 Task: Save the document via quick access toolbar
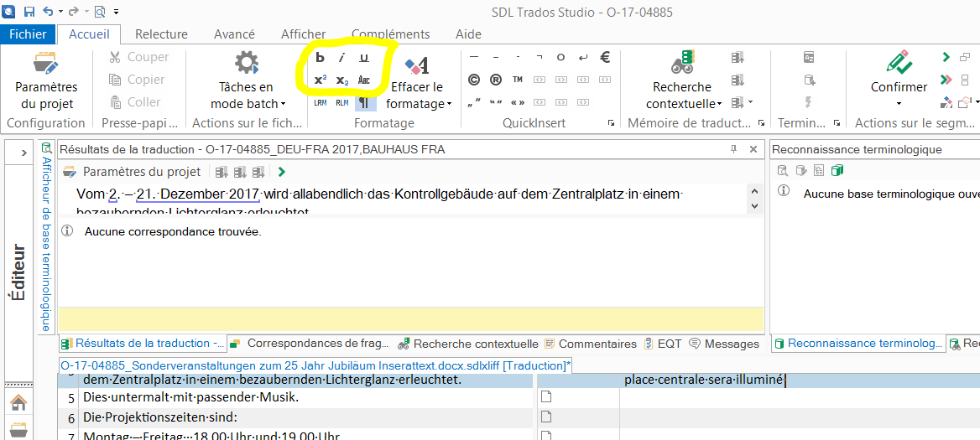point(29,11)
